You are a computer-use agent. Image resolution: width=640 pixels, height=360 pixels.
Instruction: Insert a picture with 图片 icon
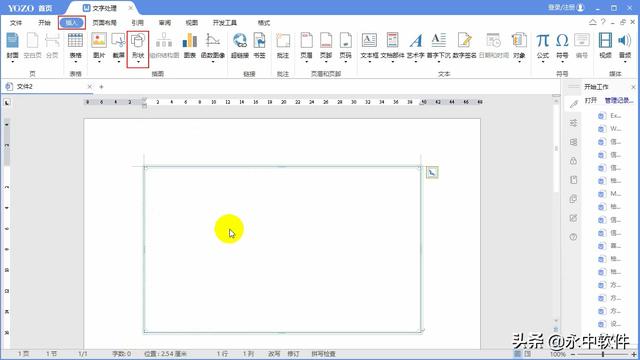(x=99, y=41)
